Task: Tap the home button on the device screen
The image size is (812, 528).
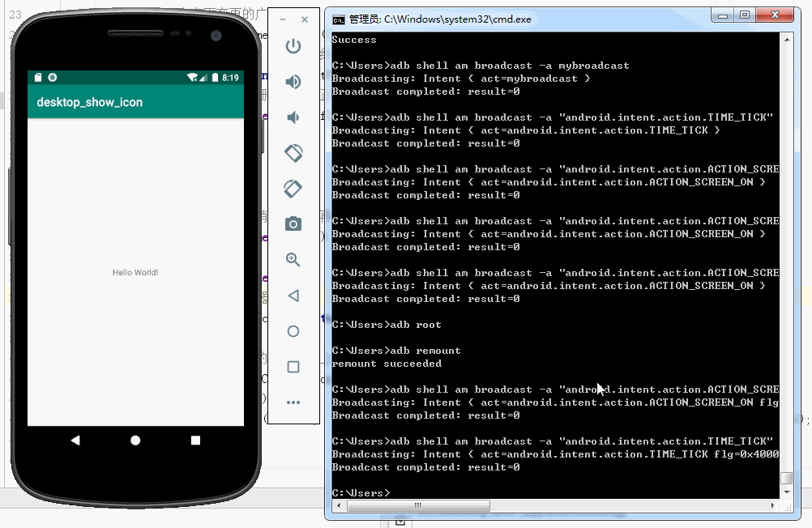Action: point(135,440)
